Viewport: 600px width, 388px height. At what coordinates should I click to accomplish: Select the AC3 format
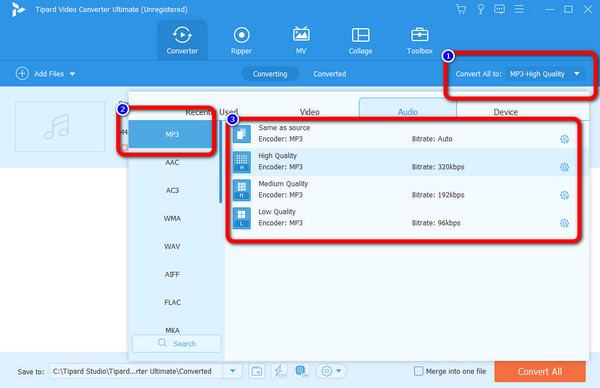tap(172, 191)
